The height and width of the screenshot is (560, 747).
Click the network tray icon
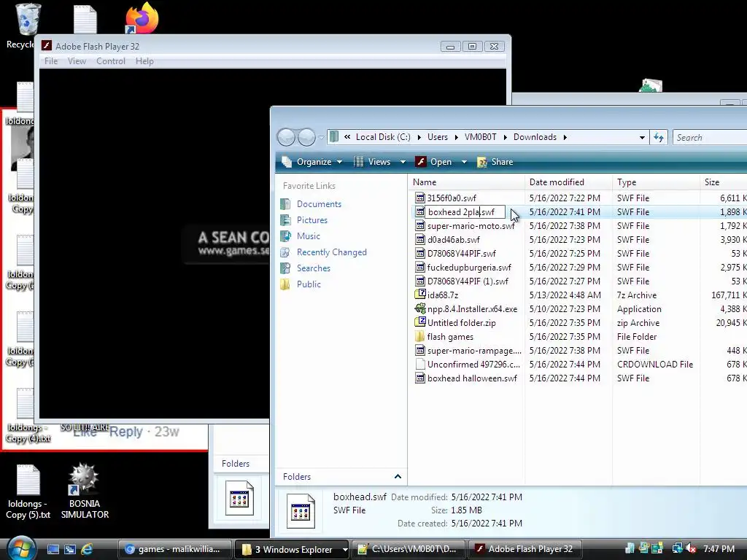point(677,548)
